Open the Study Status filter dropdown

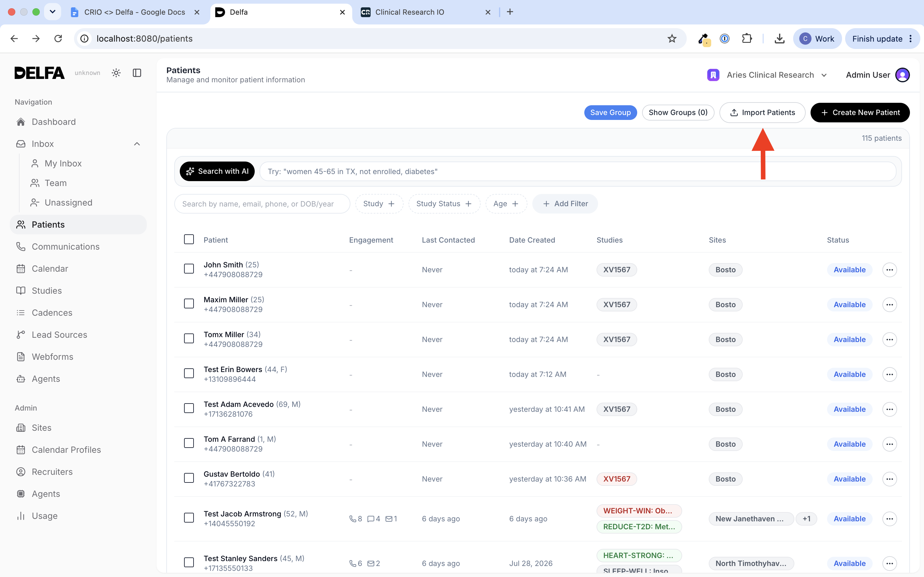point(444,204)
